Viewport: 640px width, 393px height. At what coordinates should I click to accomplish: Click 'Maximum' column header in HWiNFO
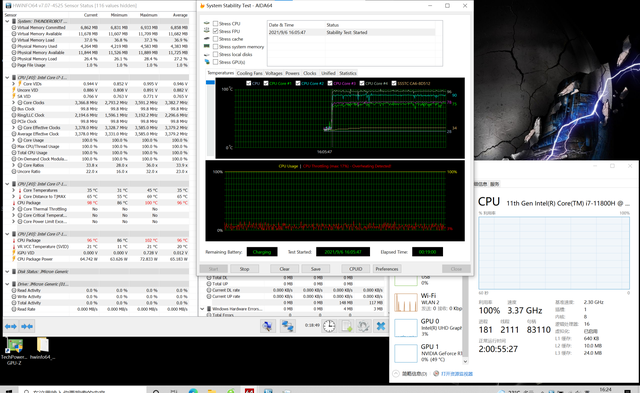pyautogui.click(x=149, y=15)
